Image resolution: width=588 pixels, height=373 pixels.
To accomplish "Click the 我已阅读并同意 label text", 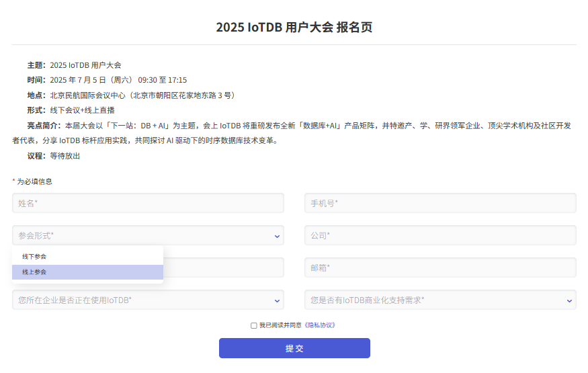I will point(282,325).
